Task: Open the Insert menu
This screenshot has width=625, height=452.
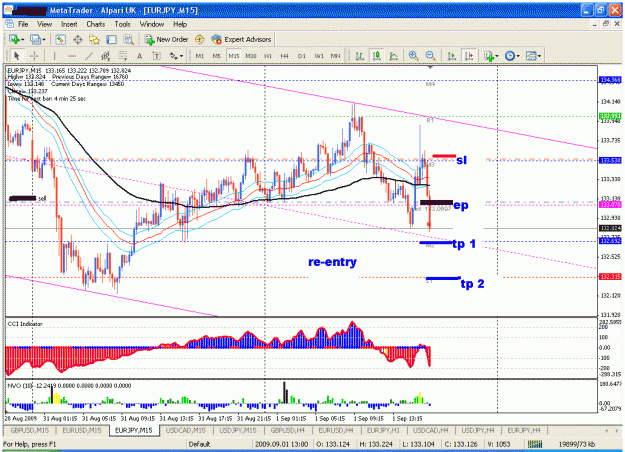Action: pyautogui.click(x=69, y=24)
